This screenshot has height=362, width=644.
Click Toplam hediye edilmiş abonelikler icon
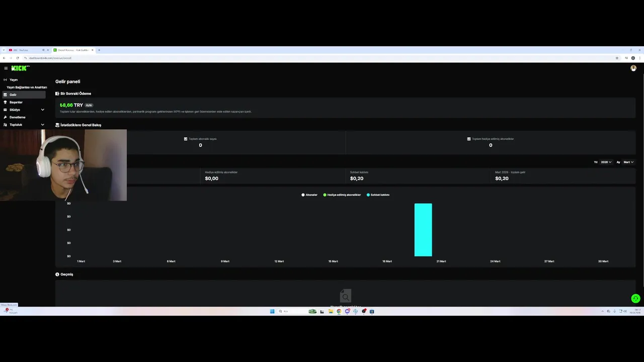click(x=469, y=139)
